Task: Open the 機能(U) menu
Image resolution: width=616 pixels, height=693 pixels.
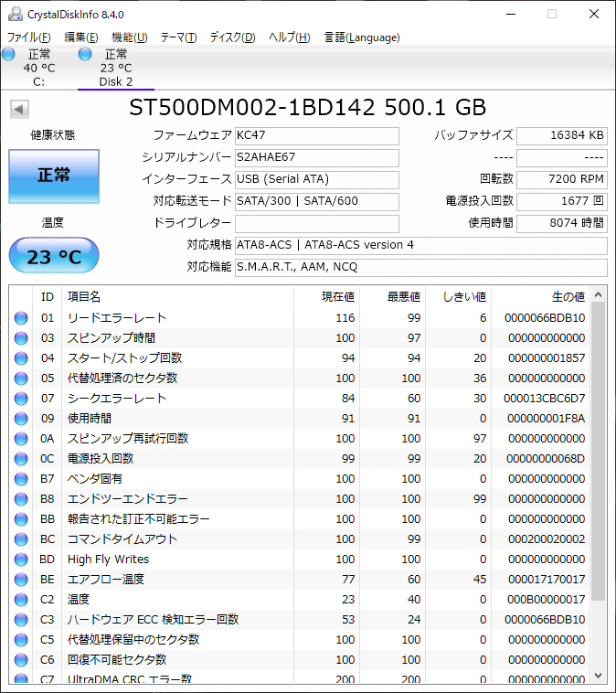Action: pos(129,37)
